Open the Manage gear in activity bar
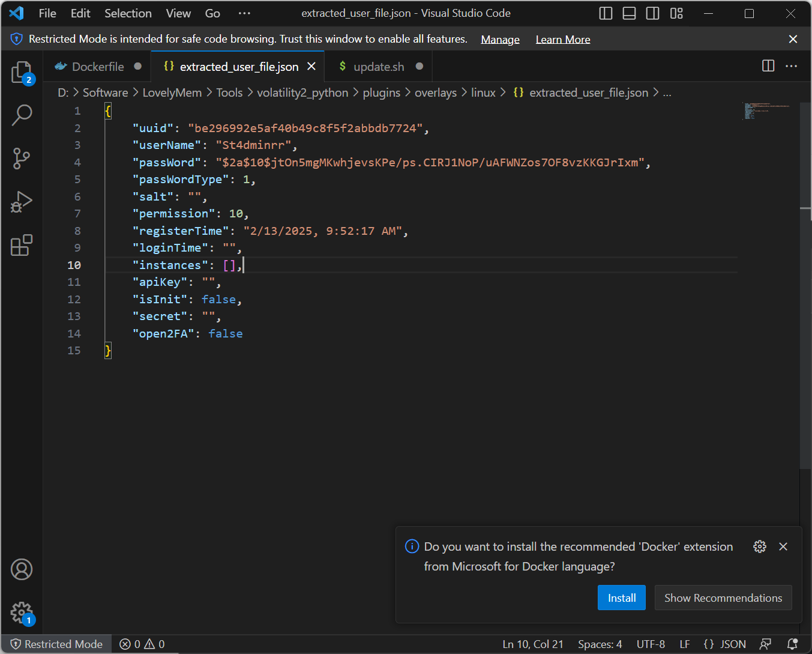812x654 pixels. click(22, 613)
